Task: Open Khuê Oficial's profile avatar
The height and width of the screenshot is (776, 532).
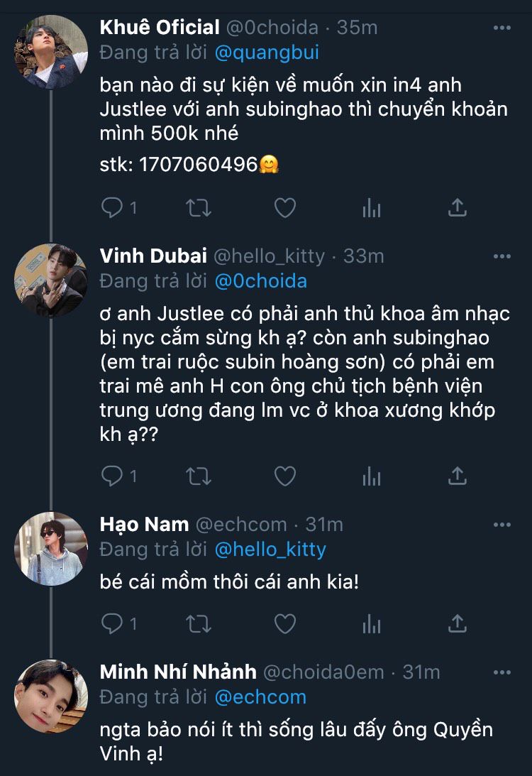Action: (x=50, y=52)
